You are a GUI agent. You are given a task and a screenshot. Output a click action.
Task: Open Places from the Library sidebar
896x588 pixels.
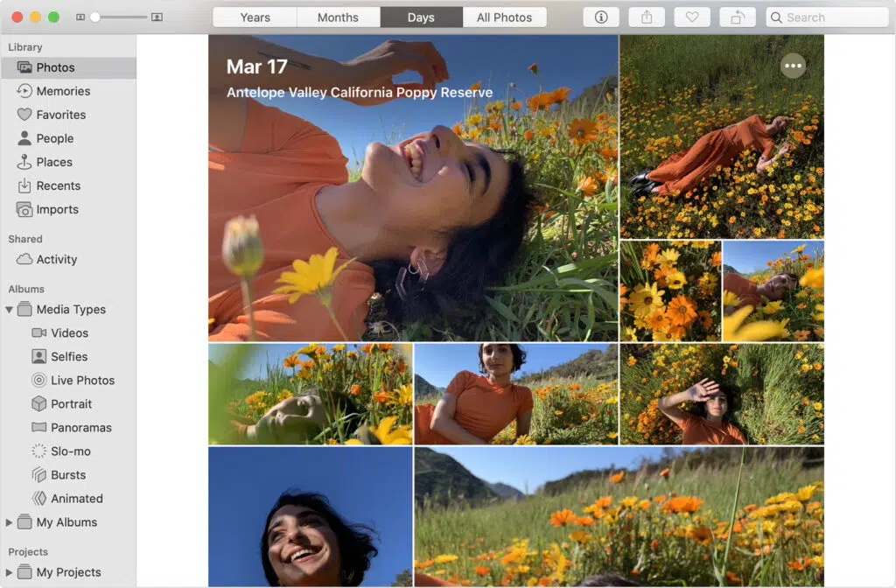tap(54, 162)
